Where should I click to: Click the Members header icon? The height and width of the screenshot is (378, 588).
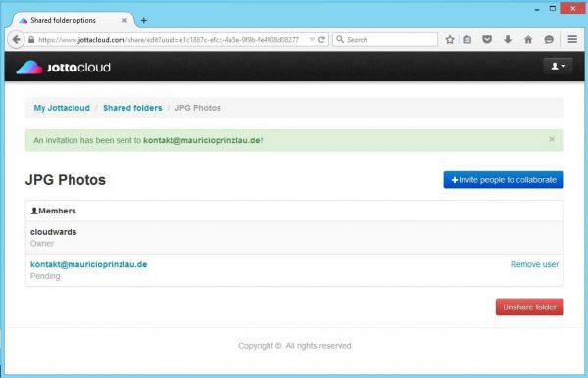coord(34,211)
